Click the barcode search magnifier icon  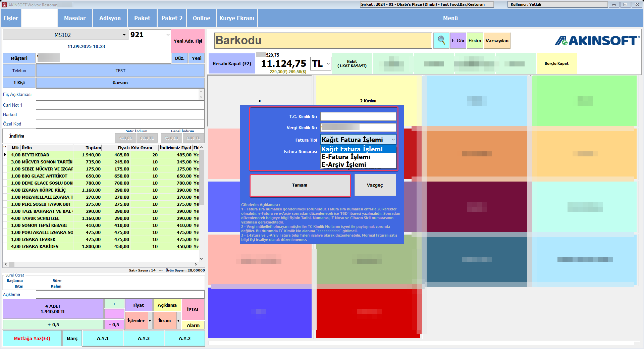click(441, 41)
